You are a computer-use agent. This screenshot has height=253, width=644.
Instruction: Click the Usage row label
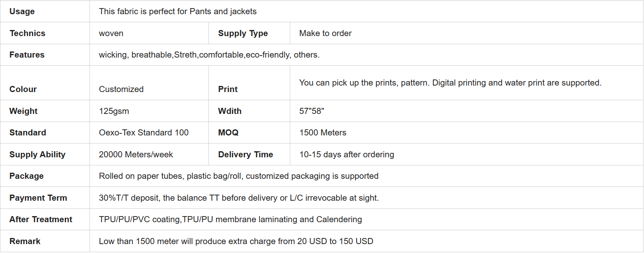point(22,11)
